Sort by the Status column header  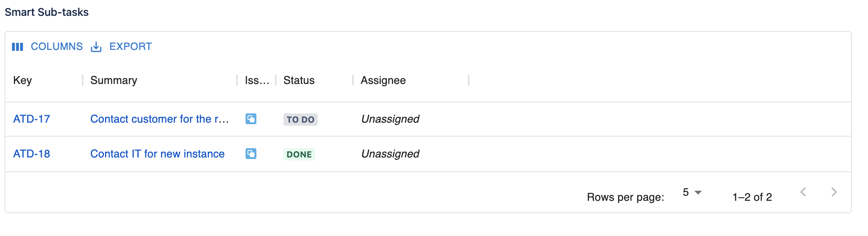click(x=299, y=80)
